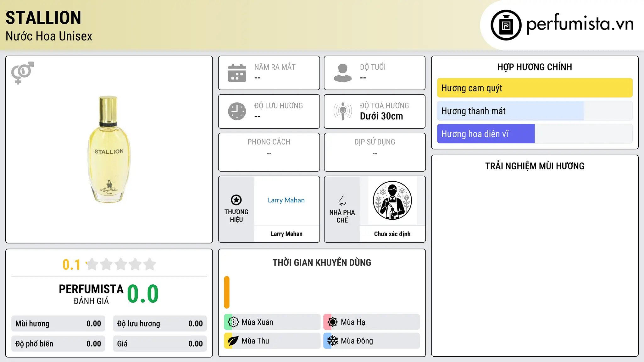Click the sillage icon for Độ toả hương
The width and height of the screenshot is (644, 362).
point(343,111)
